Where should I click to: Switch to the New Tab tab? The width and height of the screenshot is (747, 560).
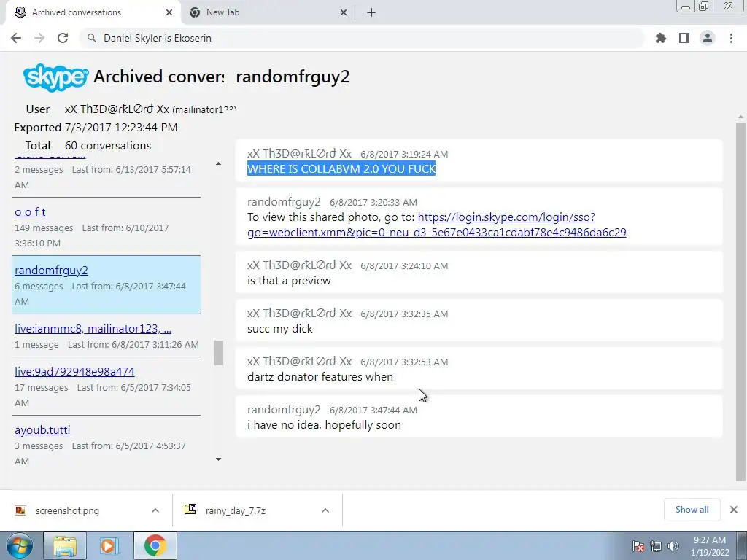pyautogui.click(x=268, y=12)
